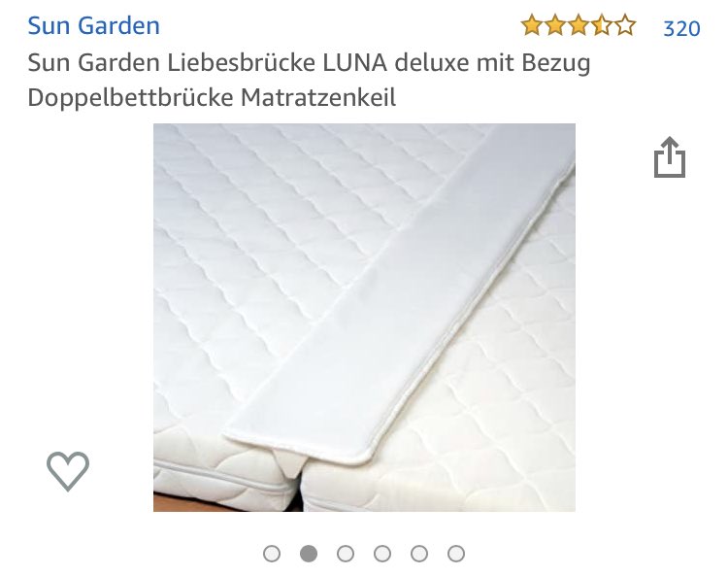728x576 pixels.
Task: Tap the share icon beside the product image
Action: pyautogui.click(x=670, y=157)
